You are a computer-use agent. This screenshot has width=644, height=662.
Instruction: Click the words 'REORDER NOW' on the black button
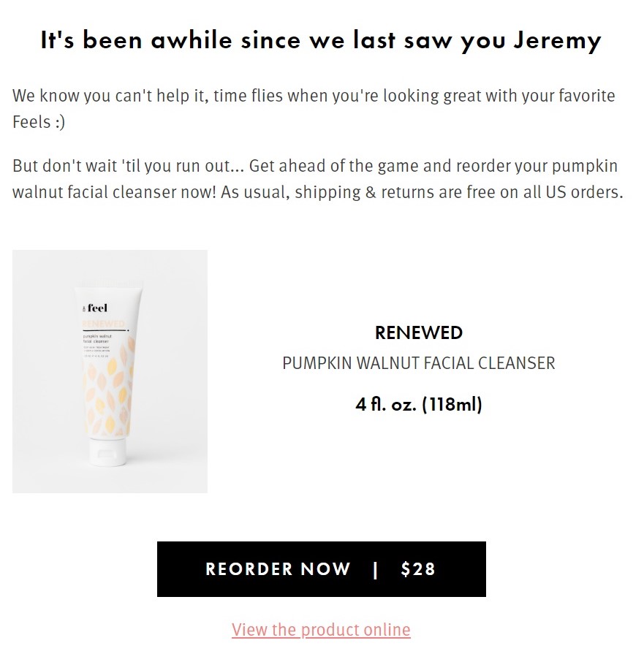coord(278,568)
